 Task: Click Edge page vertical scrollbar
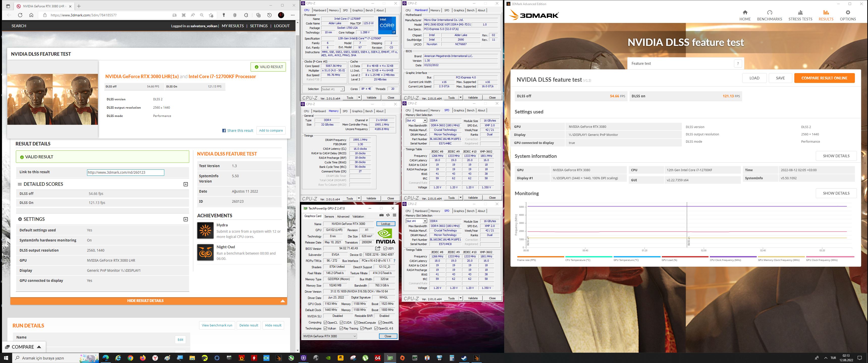coord(297,106)
